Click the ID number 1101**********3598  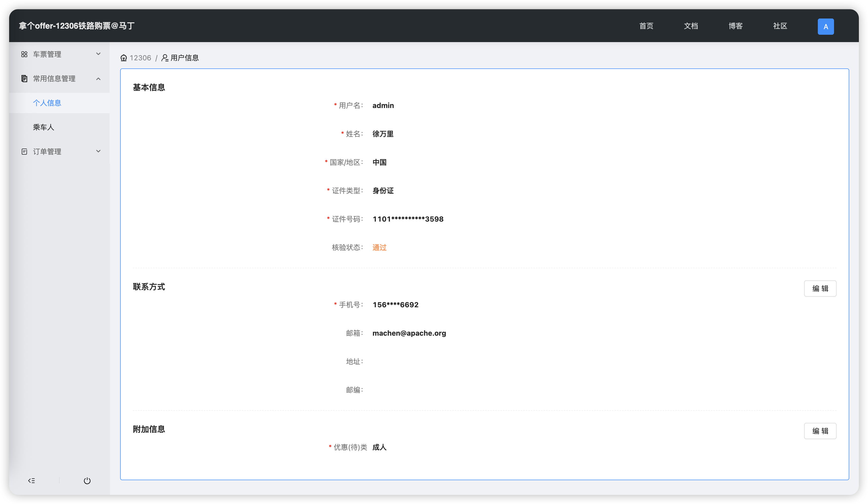(x=408, y=219)
